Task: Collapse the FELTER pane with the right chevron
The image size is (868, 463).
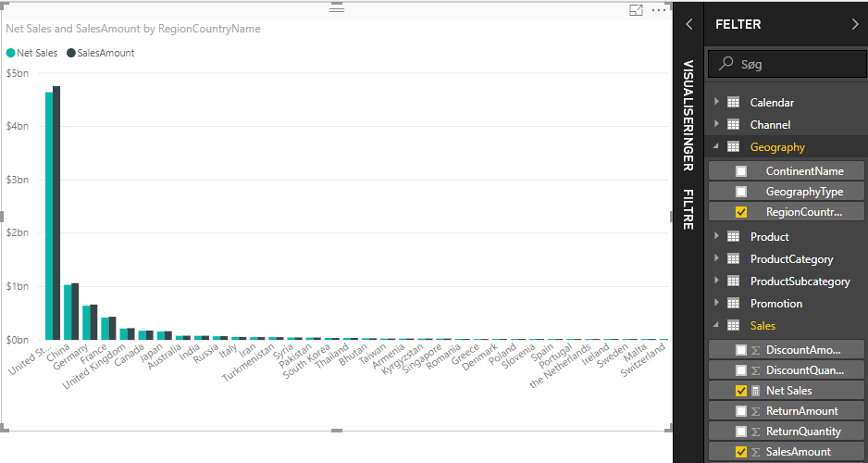Action: 854,25
